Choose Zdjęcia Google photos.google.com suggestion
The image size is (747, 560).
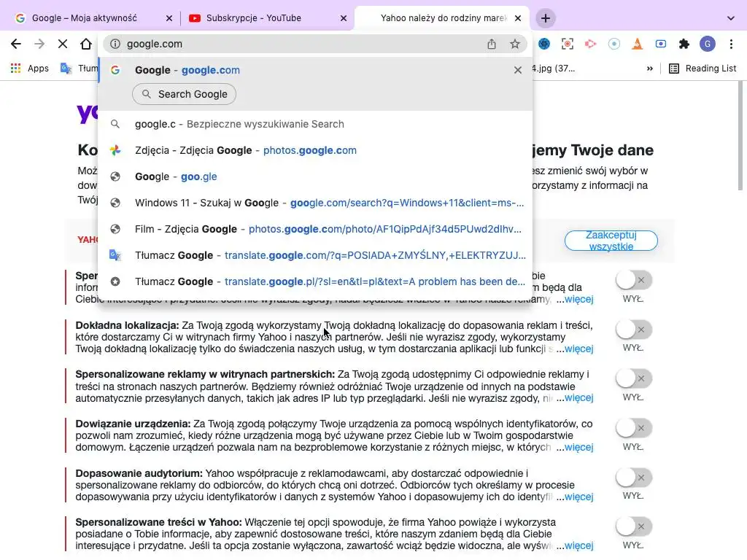[x=315, y=150]
